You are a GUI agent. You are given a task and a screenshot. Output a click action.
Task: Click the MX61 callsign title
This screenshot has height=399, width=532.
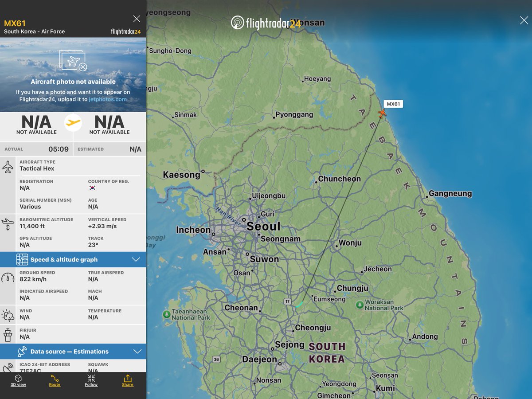15,23
